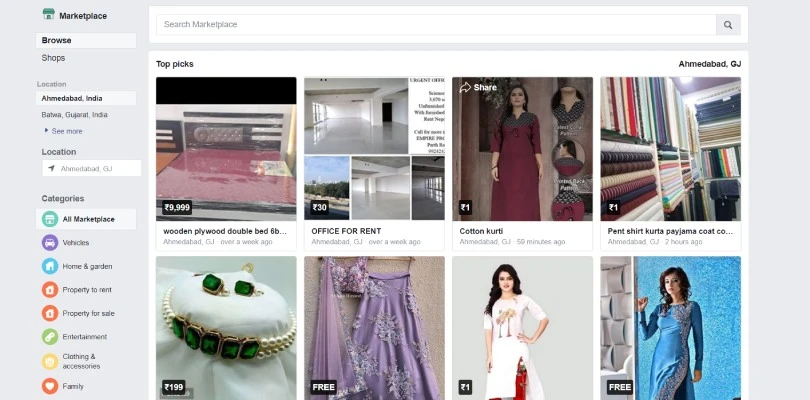This screenshot has height=400, width=810.
Task: Share the Cotton kurti listing
Action: point(478,88)
